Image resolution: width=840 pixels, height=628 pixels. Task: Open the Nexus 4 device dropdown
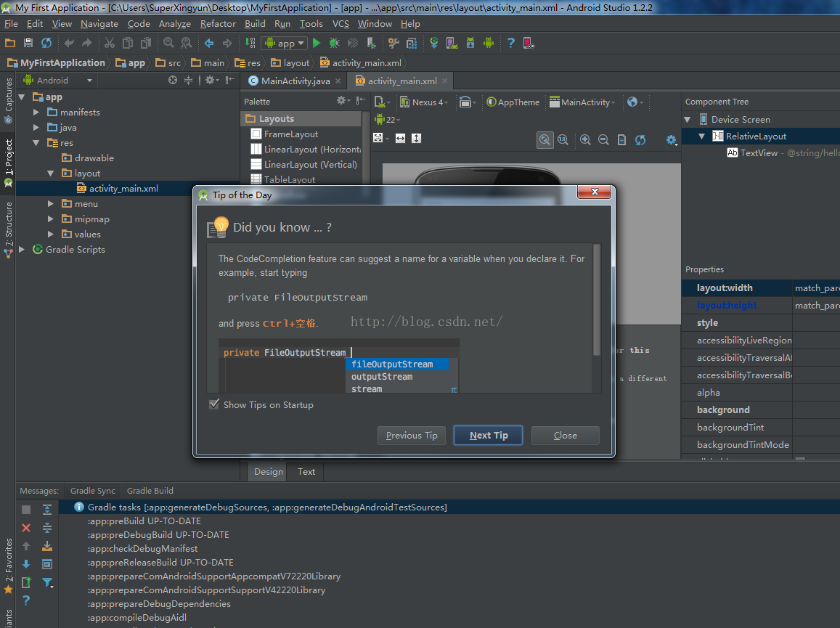tap(429, 102)
